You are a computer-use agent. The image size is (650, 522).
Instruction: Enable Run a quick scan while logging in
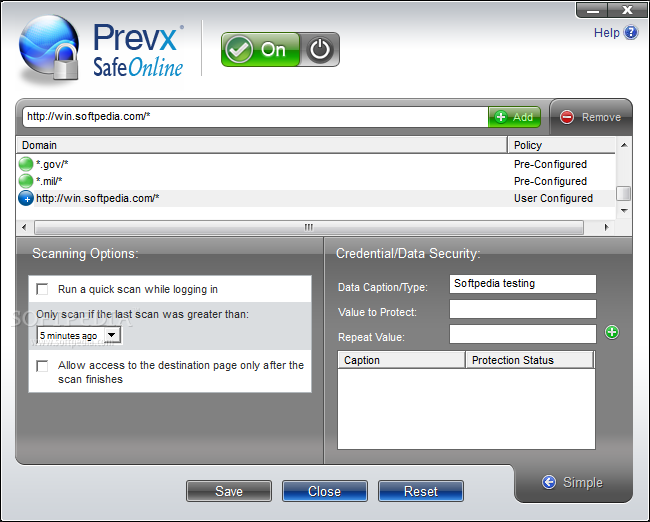pos(42,289)
